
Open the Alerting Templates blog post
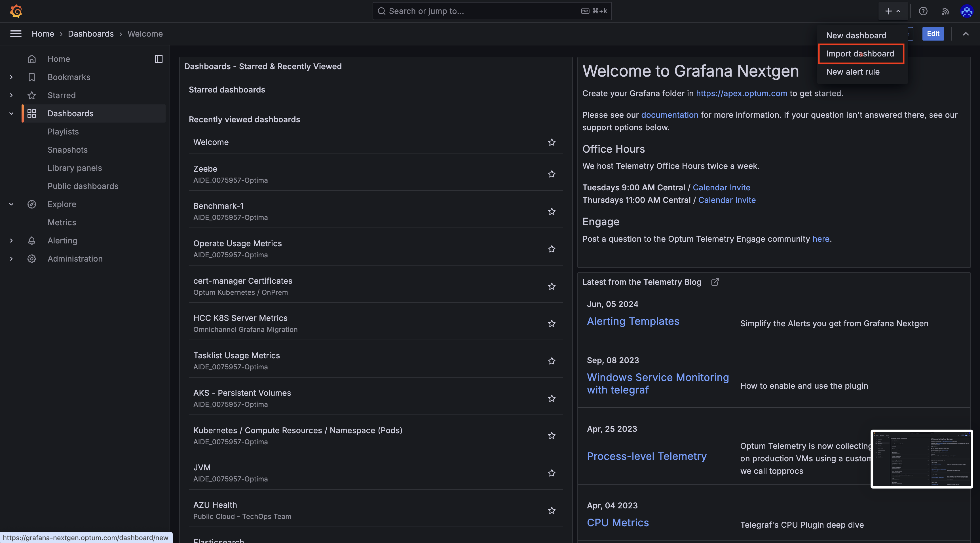[633, 321]
